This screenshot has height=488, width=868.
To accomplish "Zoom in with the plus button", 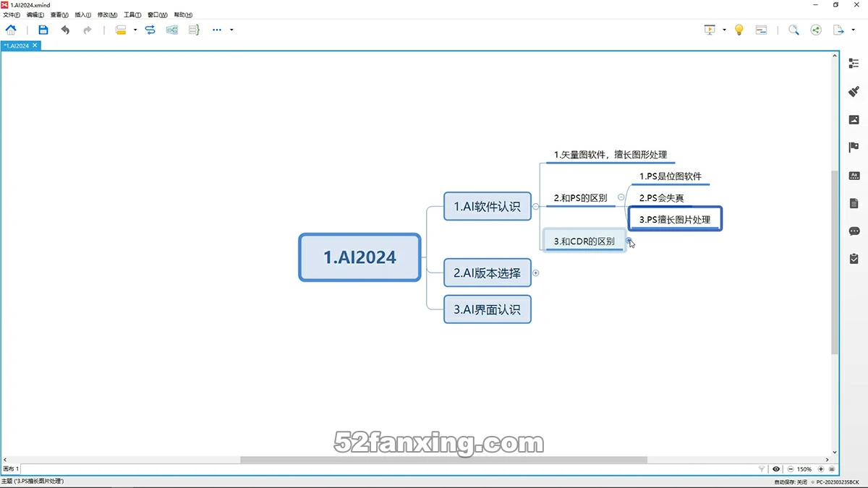I will [x=821, y=469].
